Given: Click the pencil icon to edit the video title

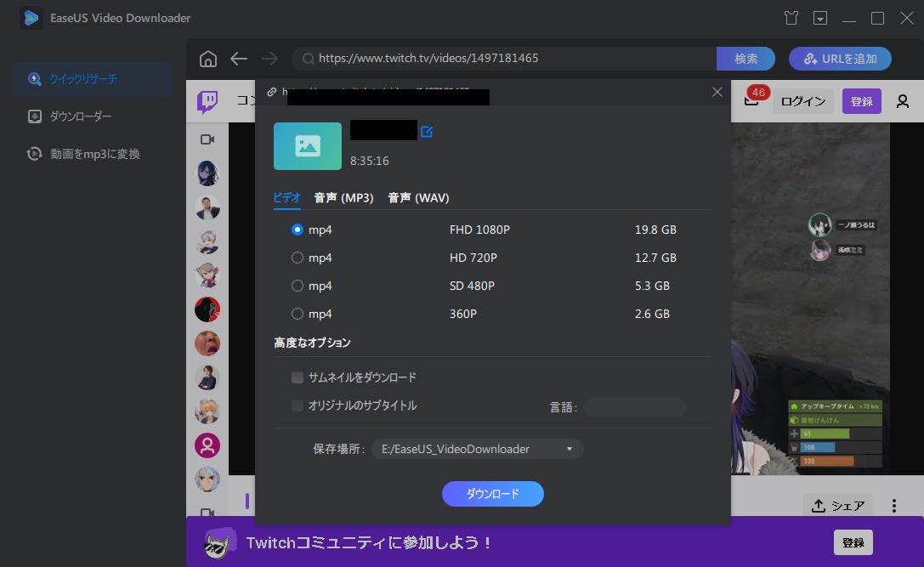Looking at the screenshot, I should [427, 131].
